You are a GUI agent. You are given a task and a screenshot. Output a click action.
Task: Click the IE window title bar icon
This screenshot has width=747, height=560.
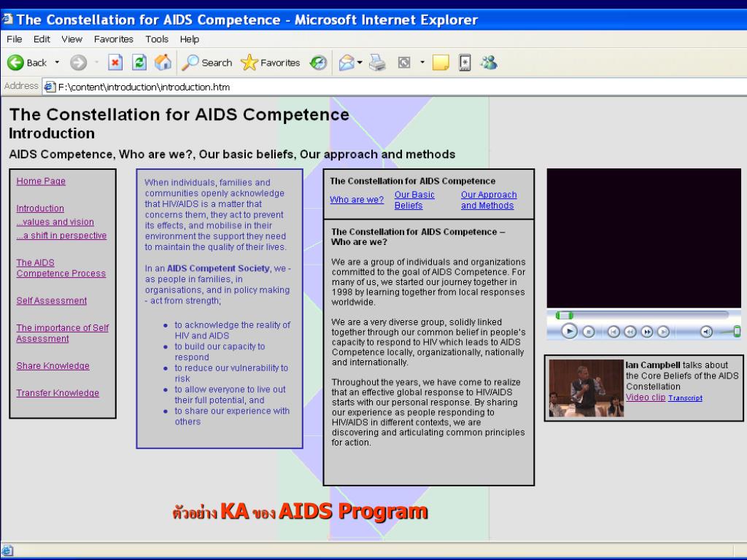click(7, 19)
